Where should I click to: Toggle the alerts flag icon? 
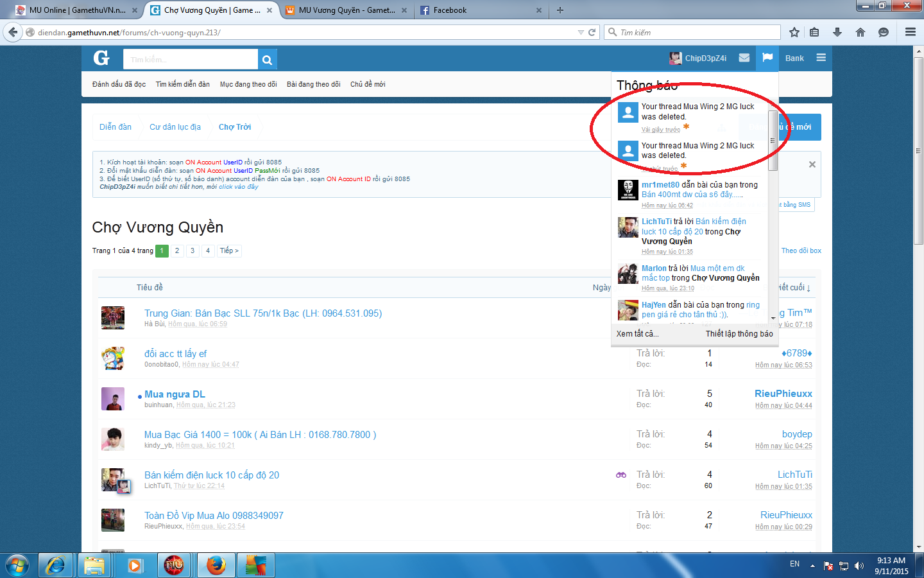pyautogui.click(x=767, y=58)
